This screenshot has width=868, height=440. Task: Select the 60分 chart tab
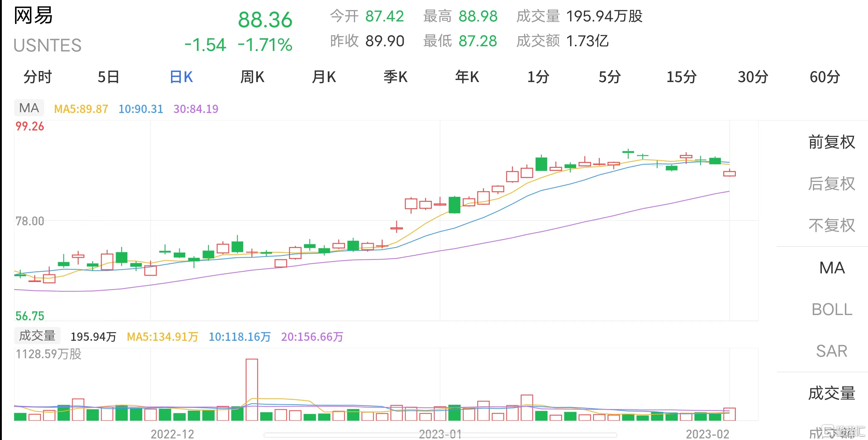pyautogui.click(x=825, y=77)
